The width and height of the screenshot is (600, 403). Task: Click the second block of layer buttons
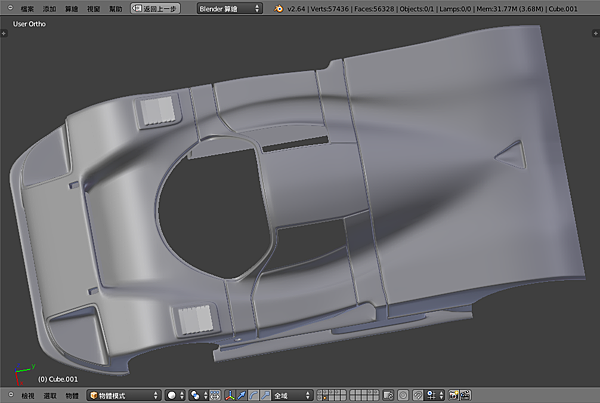364,395
